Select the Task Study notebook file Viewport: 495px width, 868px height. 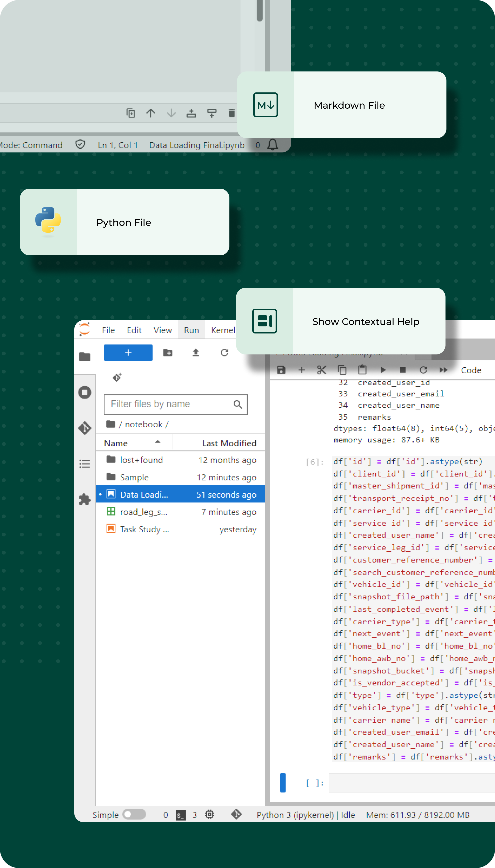[x=181, y=529]
